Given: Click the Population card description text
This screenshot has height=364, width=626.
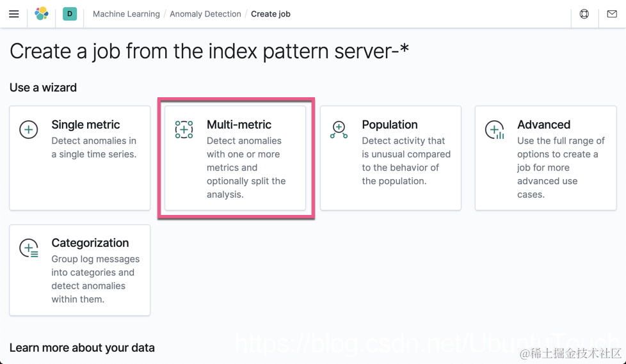Looking at the screenshot, I should point(406,161).
